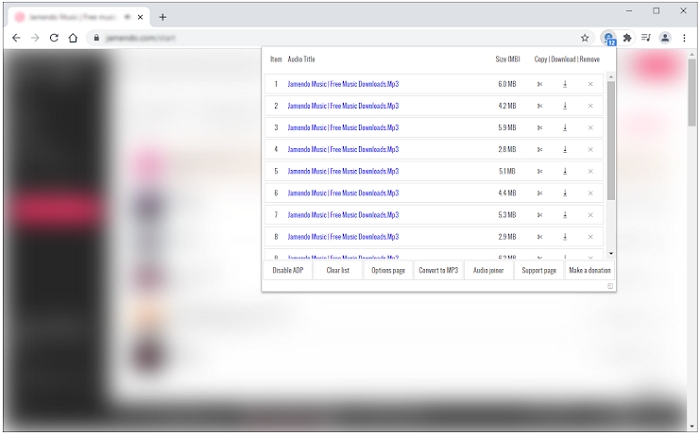
Task: Copy link for item 4 (2.8 MB)
Action: click(x=540, y=150)
